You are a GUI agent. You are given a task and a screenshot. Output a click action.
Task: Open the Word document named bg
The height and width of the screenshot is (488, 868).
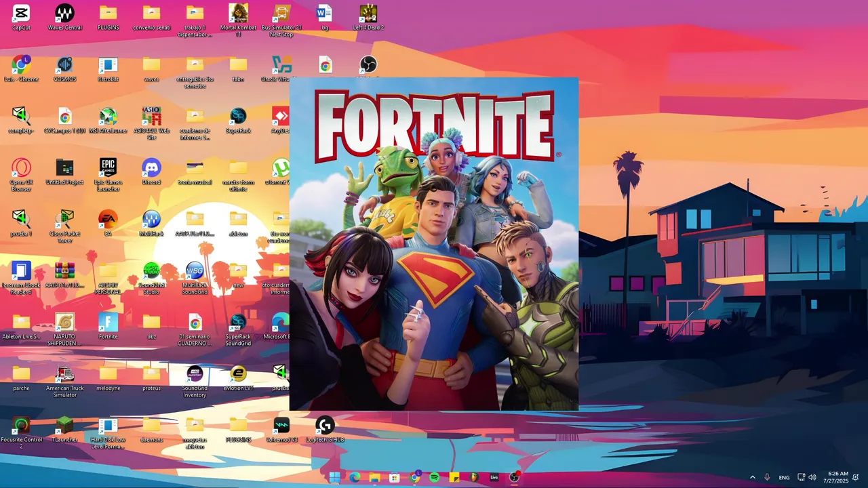click(x=325, y=18)
